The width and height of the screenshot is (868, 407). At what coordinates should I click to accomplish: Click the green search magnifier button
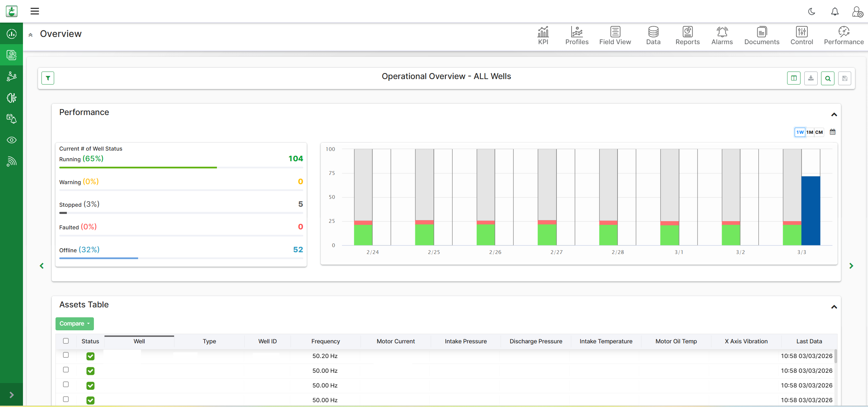tap(828, 78)
